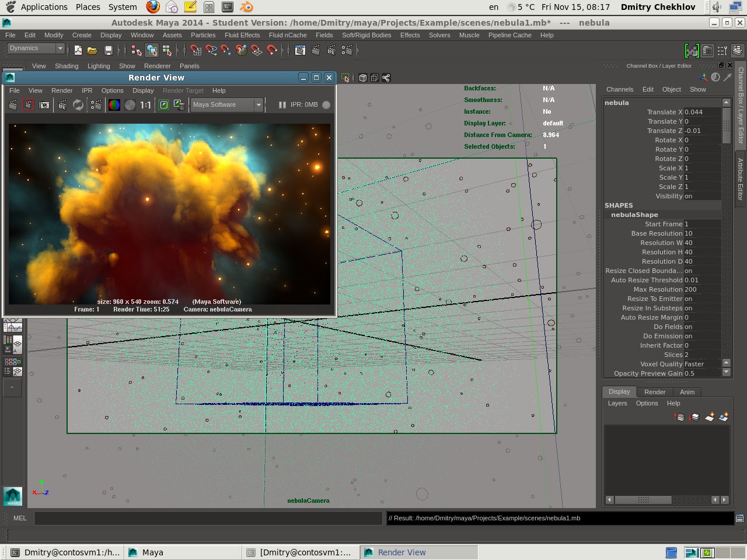Open Layers menu in Layer Editor
Viewport: 747px width, 560px height.
617,403
